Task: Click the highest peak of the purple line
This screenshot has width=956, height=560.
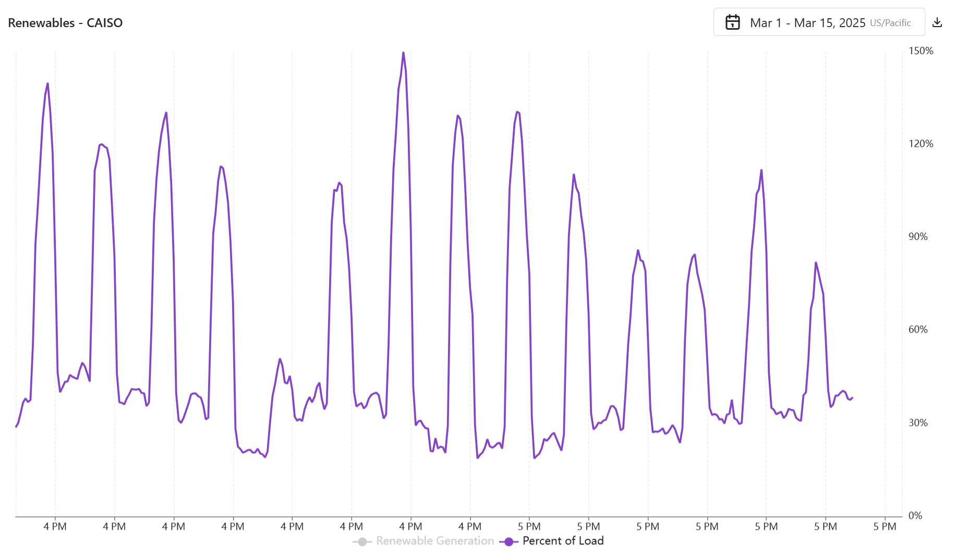Action: click(x=403, y=53)
